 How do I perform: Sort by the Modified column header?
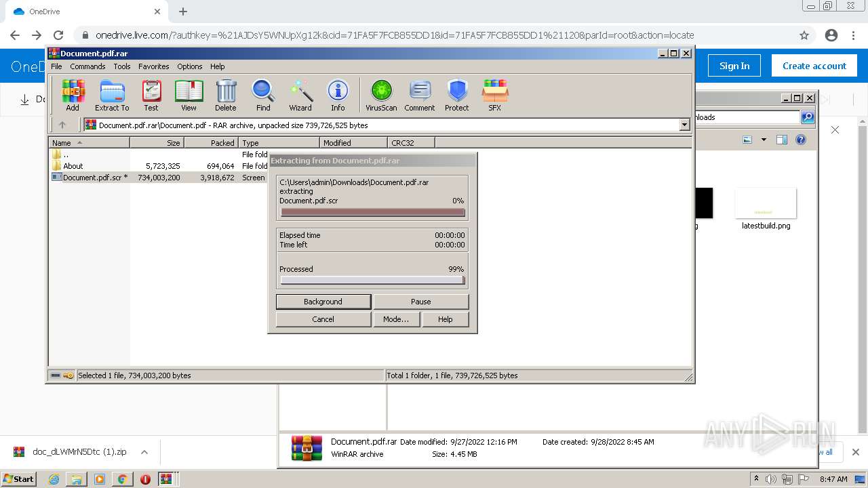[x=353, y=143]
